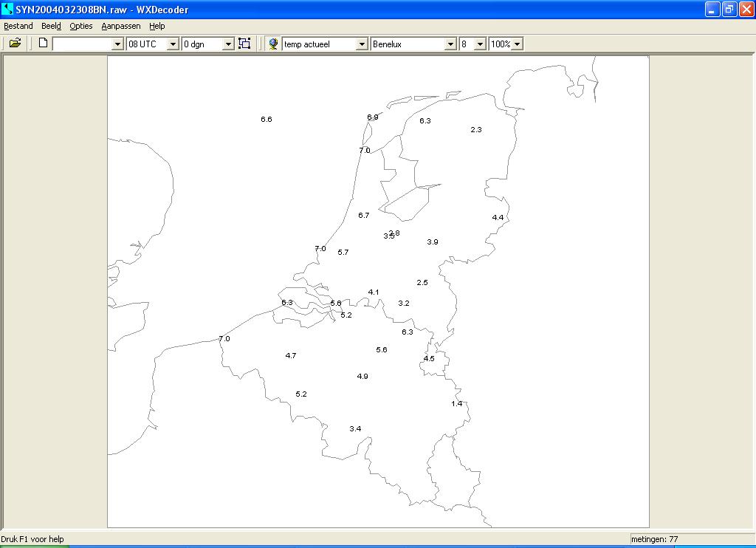
Task: Expand the 08 UTC time dropdown
Action: (x=173, y=44)
